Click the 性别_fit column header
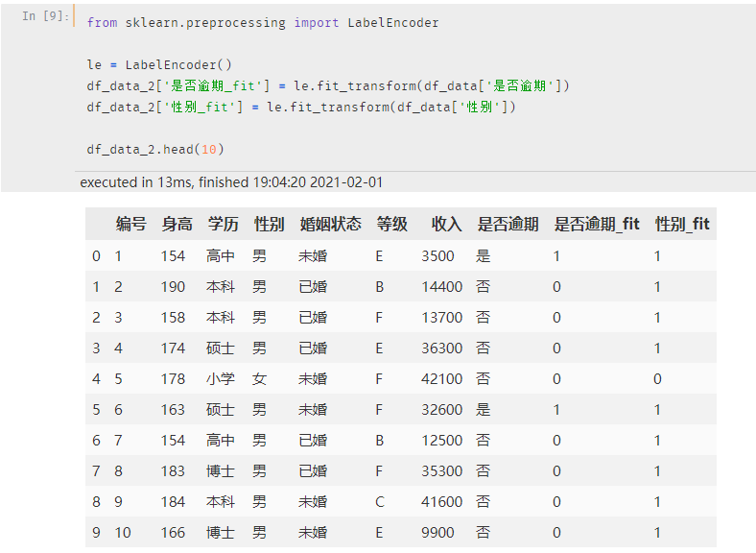756x553 pixels. 682,224
